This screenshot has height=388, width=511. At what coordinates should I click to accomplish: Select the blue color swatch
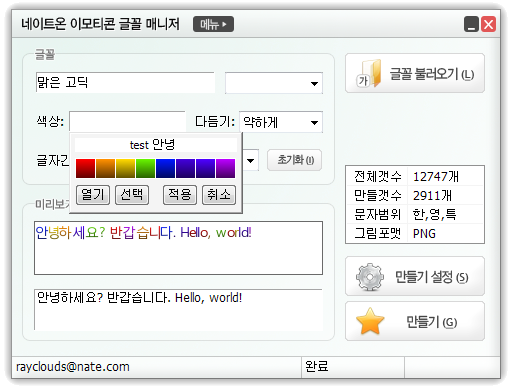click(x=165, y=168)
